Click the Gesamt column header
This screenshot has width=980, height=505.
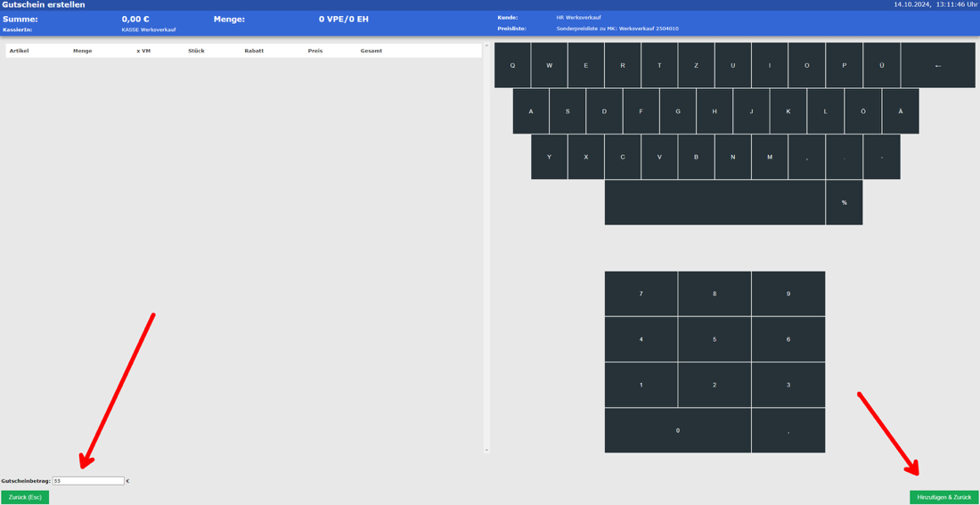click(372, 51)
